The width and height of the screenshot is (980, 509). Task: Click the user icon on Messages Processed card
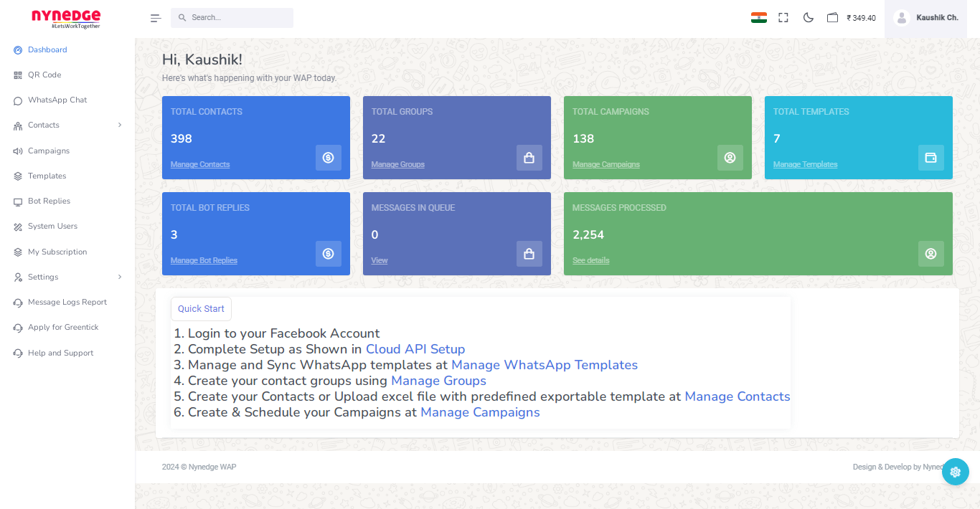pyautogui.click(x=931, y=254)
